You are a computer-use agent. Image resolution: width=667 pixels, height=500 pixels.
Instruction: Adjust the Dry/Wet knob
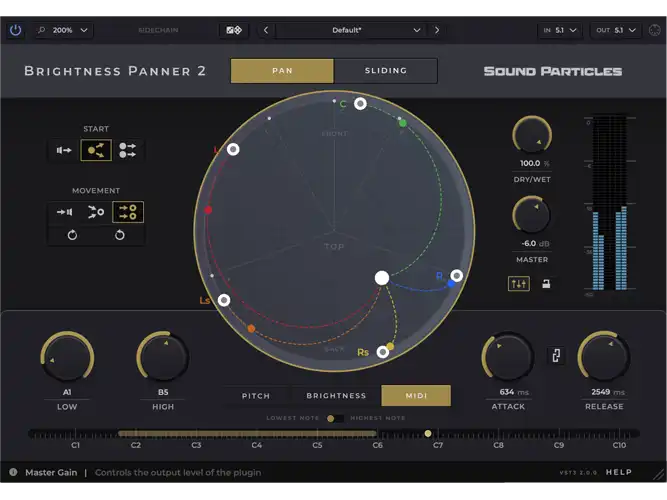[x=532, y=135]
